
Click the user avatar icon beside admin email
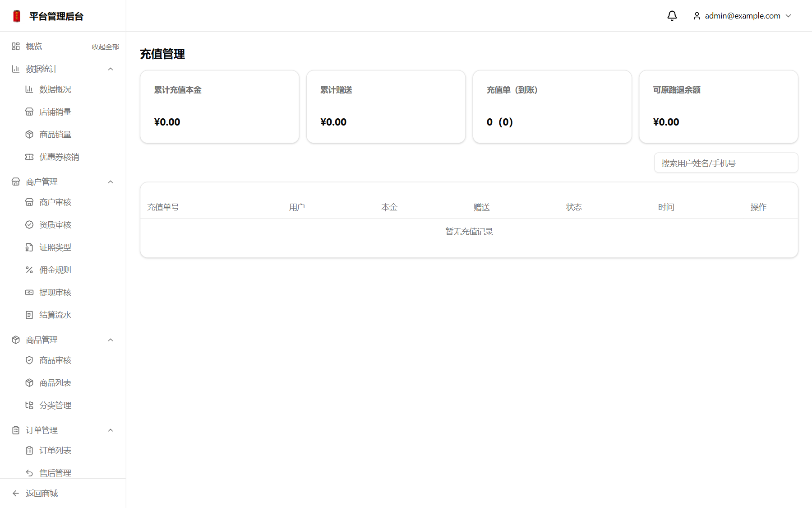click(697, 16)
